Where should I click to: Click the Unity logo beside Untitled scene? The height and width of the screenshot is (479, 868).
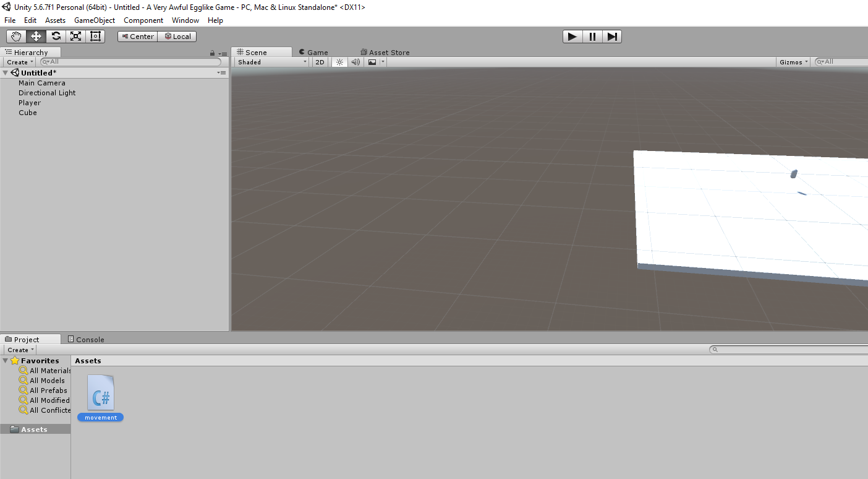coord(15,73)
